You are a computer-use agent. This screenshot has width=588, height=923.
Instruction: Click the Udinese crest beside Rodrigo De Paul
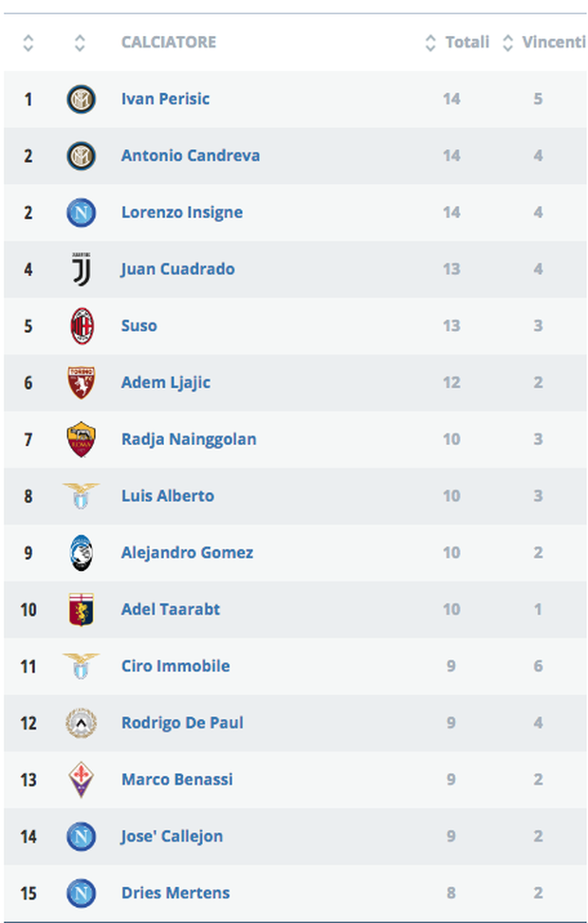pyautogui.click(x=81, y=723)
